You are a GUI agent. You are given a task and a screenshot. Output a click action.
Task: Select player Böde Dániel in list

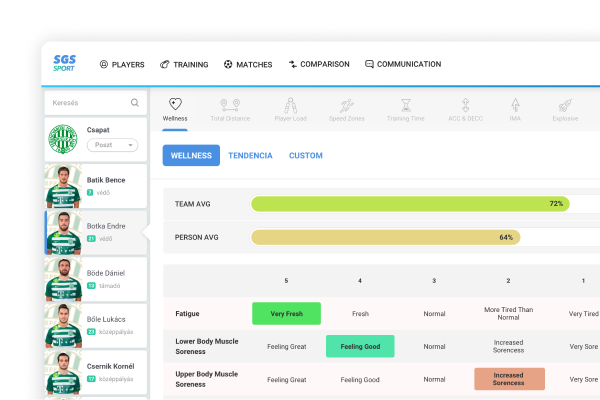(96, 279)
